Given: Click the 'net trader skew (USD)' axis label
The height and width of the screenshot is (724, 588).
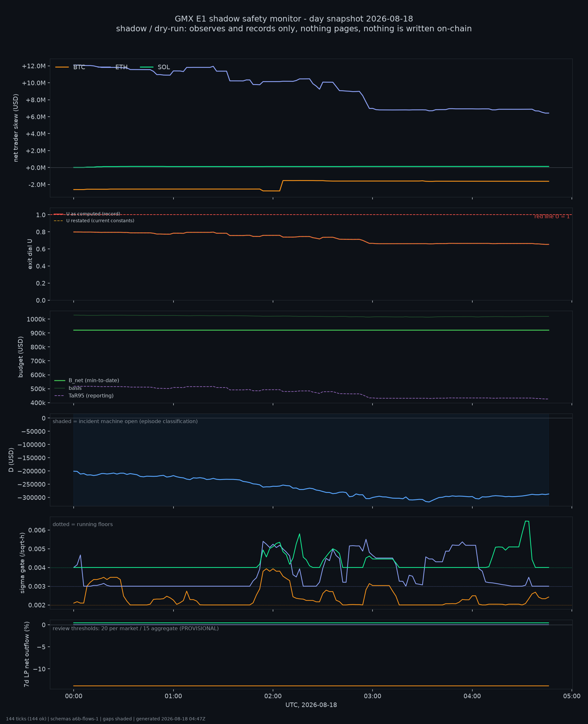Looking at the screenshot, I should [x=16, y=128].
